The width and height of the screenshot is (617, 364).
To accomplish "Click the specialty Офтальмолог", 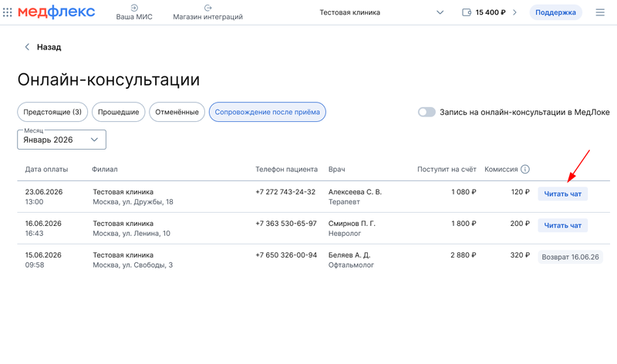I will 352,265.
